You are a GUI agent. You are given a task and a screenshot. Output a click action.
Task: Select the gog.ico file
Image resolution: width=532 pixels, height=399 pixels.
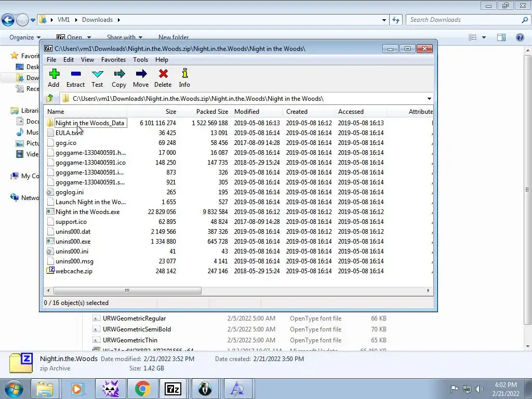tap(66, 143)
